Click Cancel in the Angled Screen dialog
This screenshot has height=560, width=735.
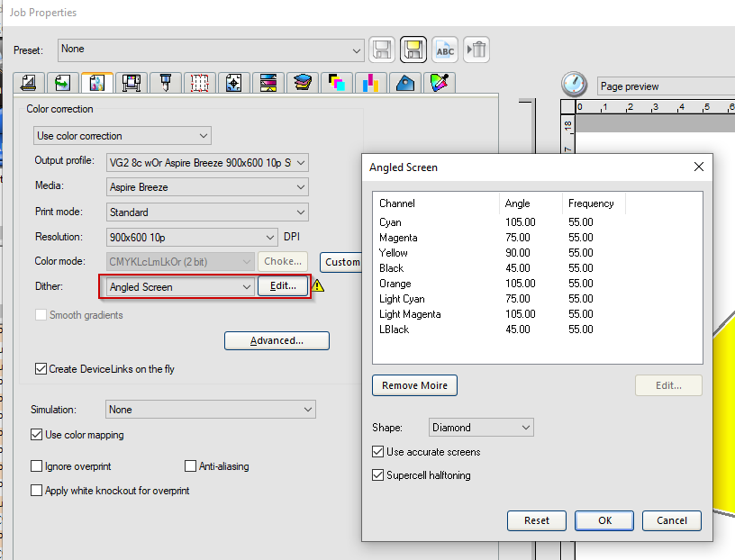click(x=672, y=520)
